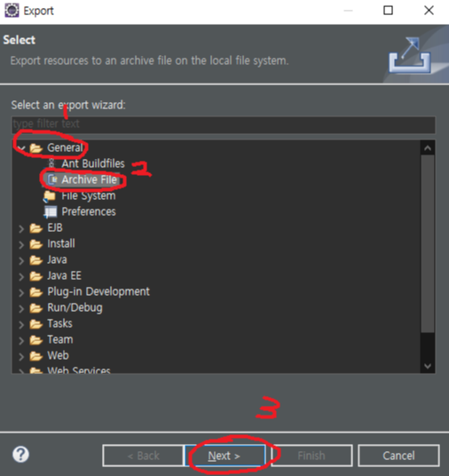Click the Plug-in Development folder icon
The width and height of the screenshot is (449, 476).
[x=36, y=292]
